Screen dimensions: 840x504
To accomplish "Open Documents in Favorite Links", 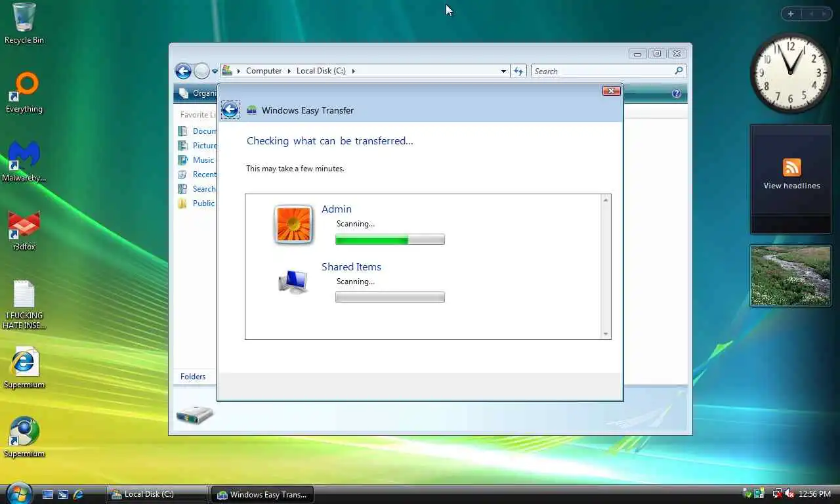I will click(x=198, y=131).
